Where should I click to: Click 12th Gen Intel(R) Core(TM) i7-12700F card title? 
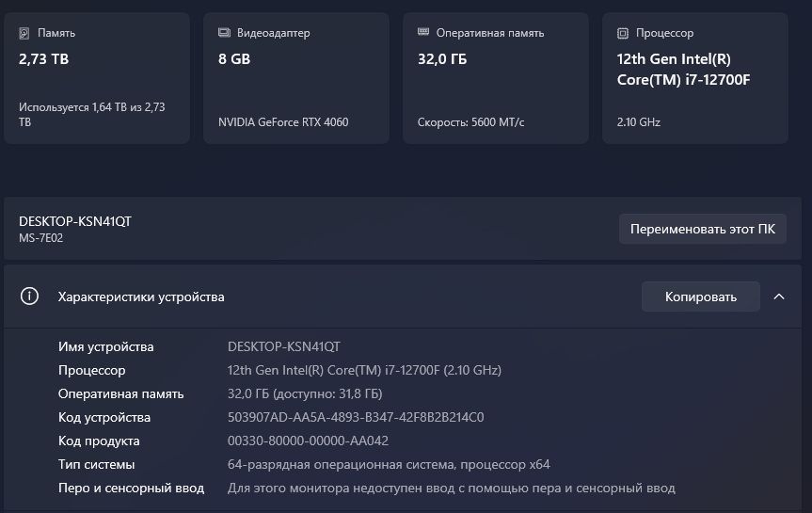(684, 70)
